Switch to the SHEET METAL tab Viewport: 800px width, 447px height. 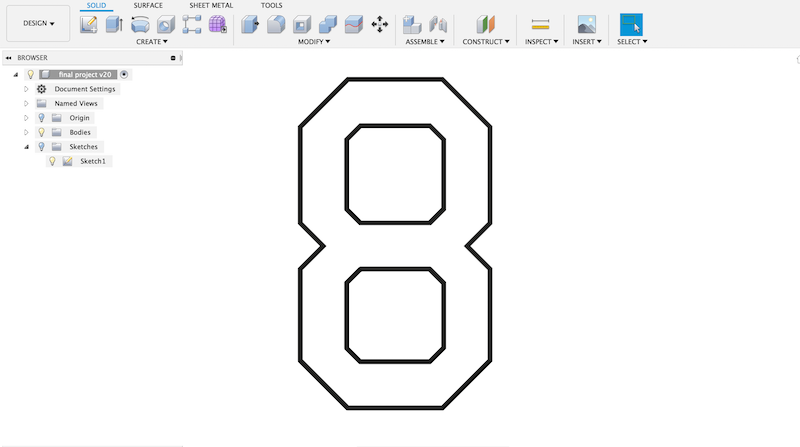pyautogui.click(x=211, y=5)
